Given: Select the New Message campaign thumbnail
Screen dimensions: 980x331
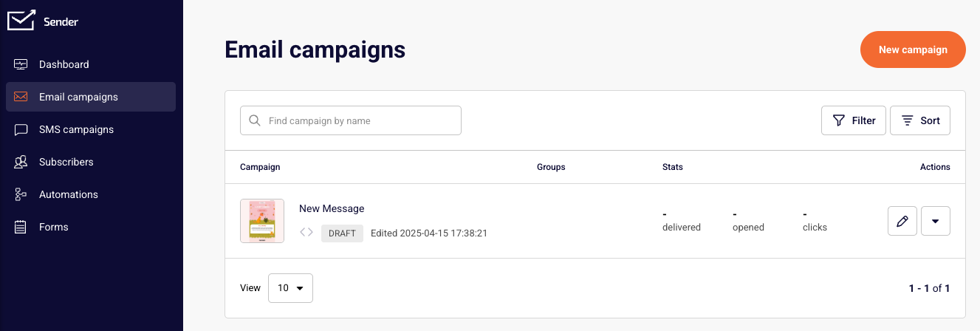Looking at the screenshot, I should (262, 221).
